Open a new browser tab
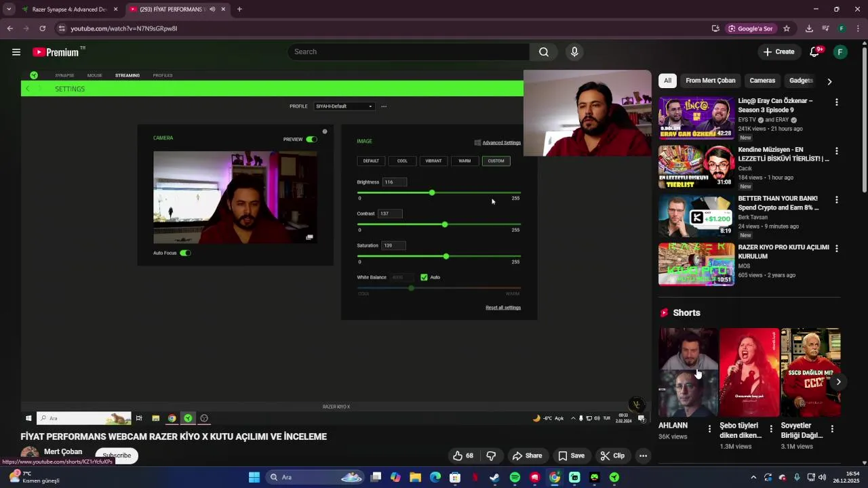The height and width of the screenshot is (488, 868). pos(239,9)
